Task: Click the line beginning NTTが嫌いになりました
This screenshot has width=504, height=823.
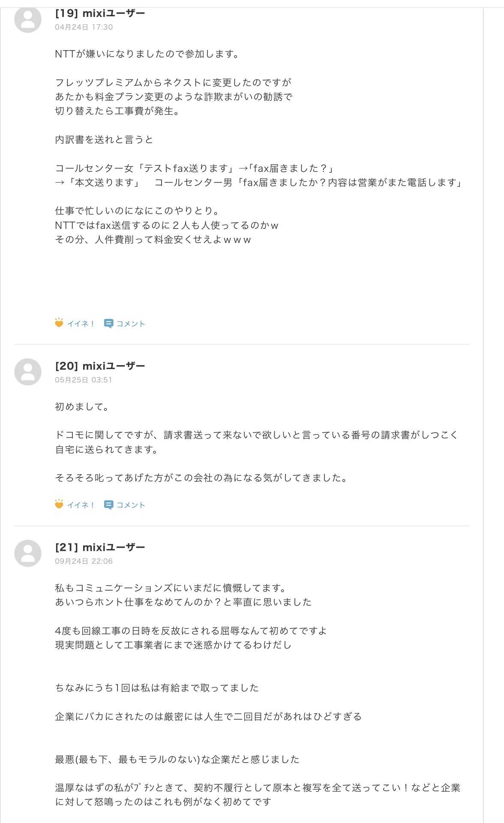Action: pos(147,54)
